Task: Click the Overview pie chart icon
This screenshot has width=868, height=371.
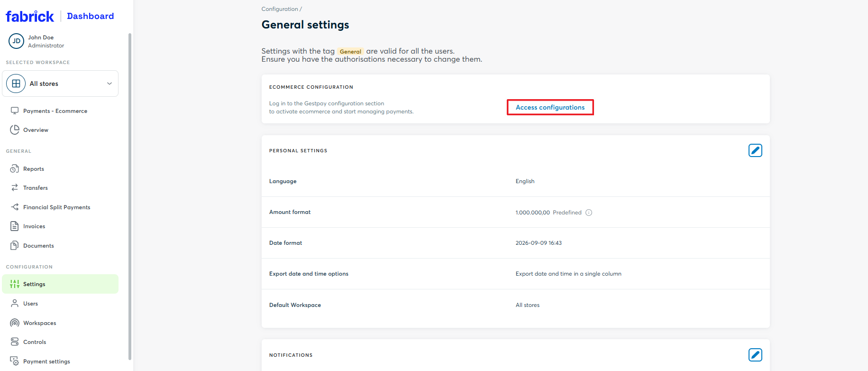Action: pos(15,130)
